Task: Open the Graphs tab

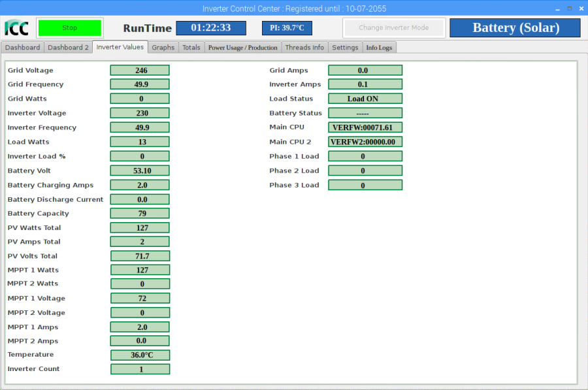Action: click(x=163, y=48)
